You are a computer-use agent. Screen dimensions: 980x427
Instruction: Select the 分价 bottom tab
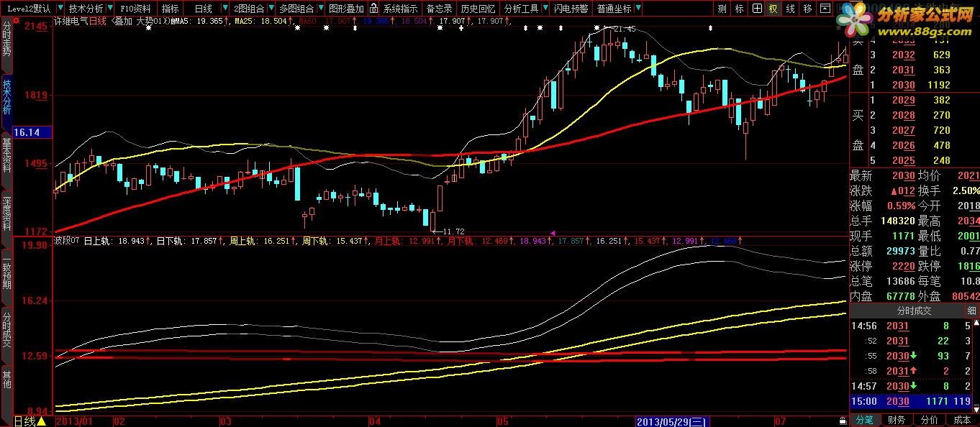coord(929,421)
